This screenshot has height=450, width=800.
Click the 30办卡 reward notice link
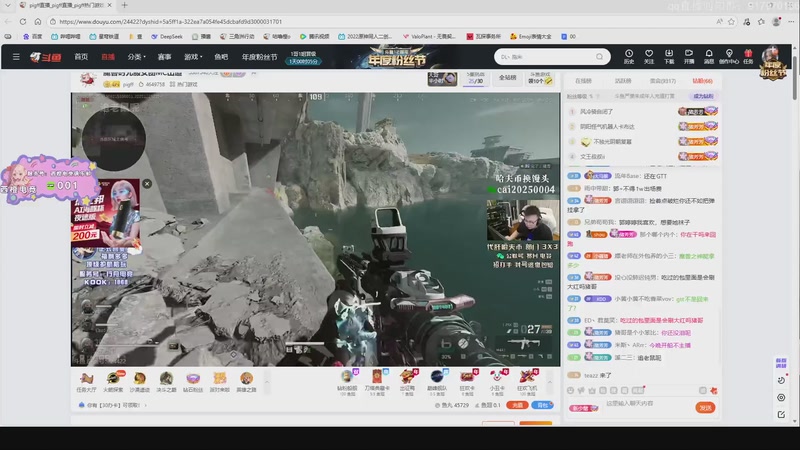click(x=113, y=405)
